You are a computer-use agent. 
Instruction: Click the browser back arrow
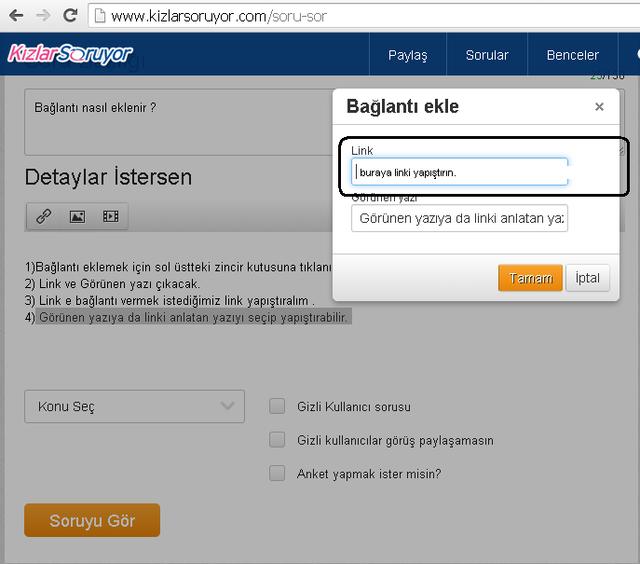tap(16, 16)
